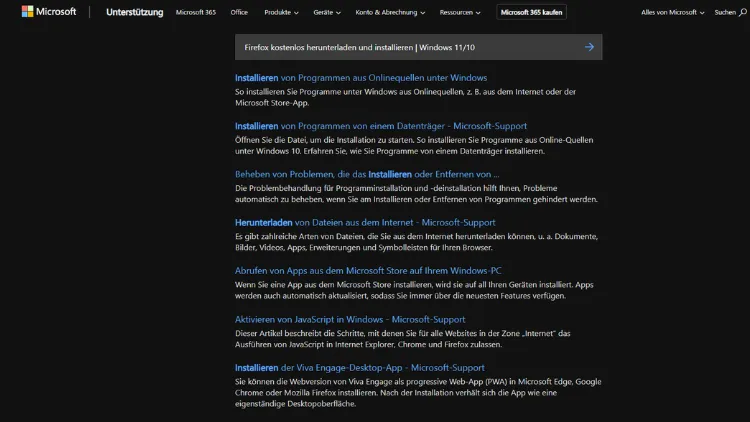Click the Microsoft logo icon
This screenshot has height=422, width=750.
pyautogui.click(x=27, y=11)
